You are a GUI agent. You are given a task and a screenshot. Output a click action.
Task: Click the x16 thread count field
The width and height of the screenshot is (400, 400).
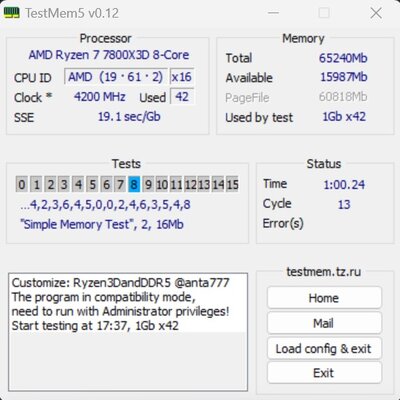pos(182,77)
